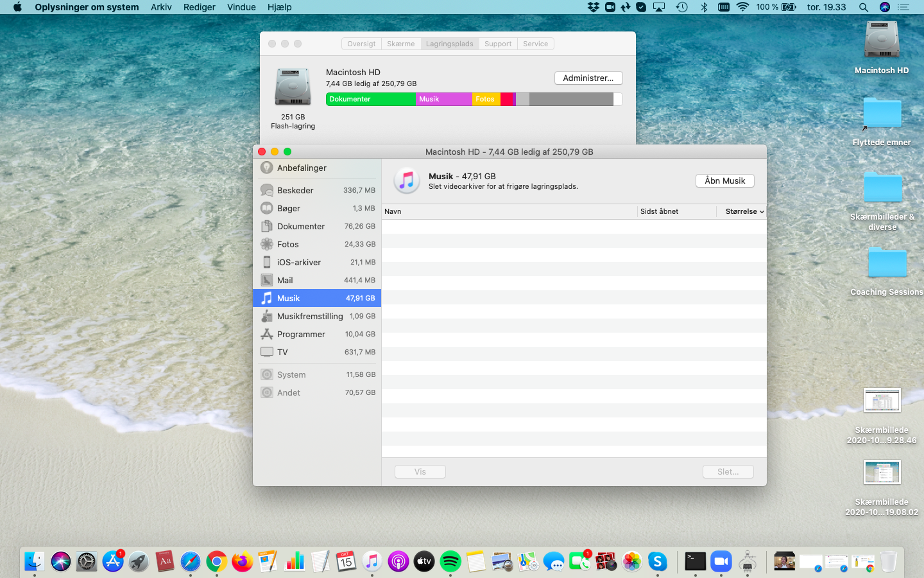
Task: Select TV category in sidebar
Action: (317, 352)
